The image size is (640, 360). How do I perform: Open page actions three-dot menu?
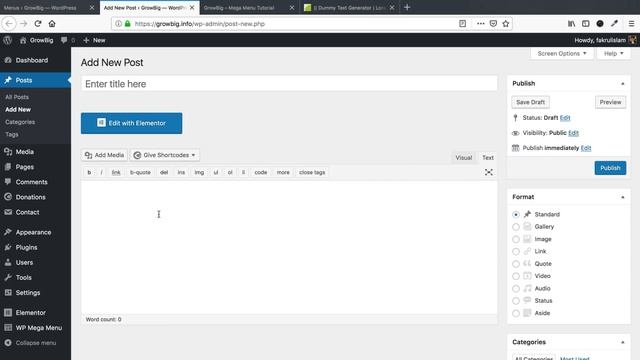click(x=480, y=24)
